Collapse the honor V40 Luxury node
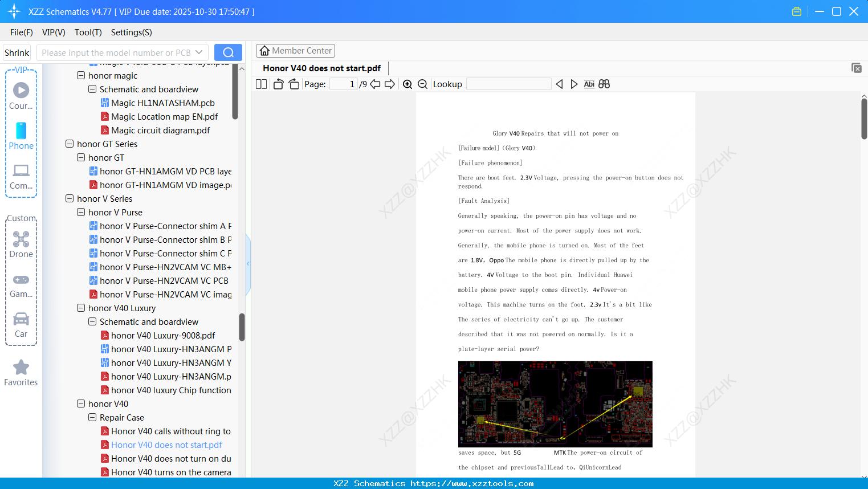The height and width of the screenshot is (489, 868). pos(81,308)
